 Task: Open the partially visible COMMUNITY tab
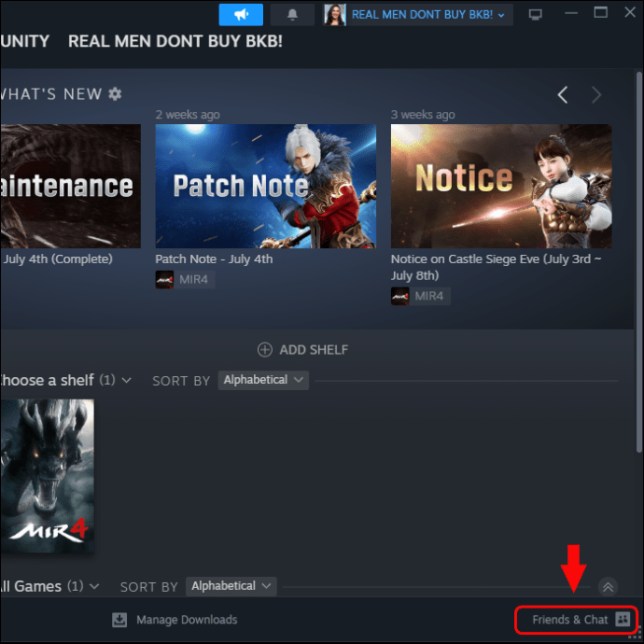click(24, 41)
